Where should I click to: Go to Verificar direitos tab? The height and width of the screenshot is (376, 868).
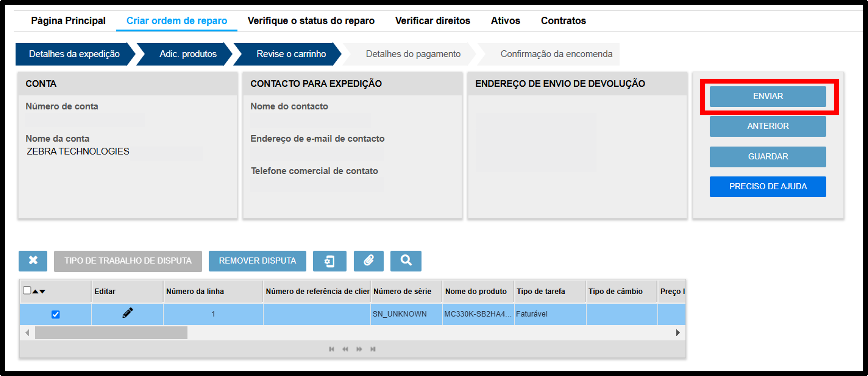433,21
